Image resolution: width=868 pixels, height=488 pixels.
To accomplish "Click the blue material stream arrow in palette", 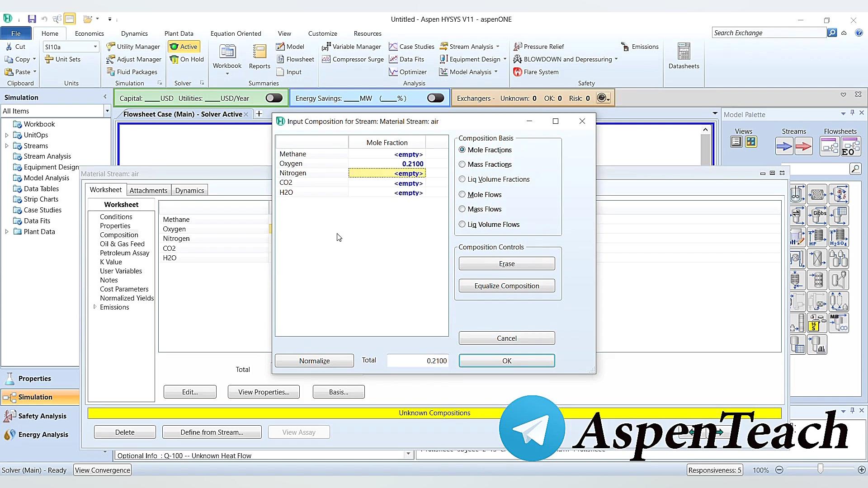I will pyautogui.click(x=784, y=146).
